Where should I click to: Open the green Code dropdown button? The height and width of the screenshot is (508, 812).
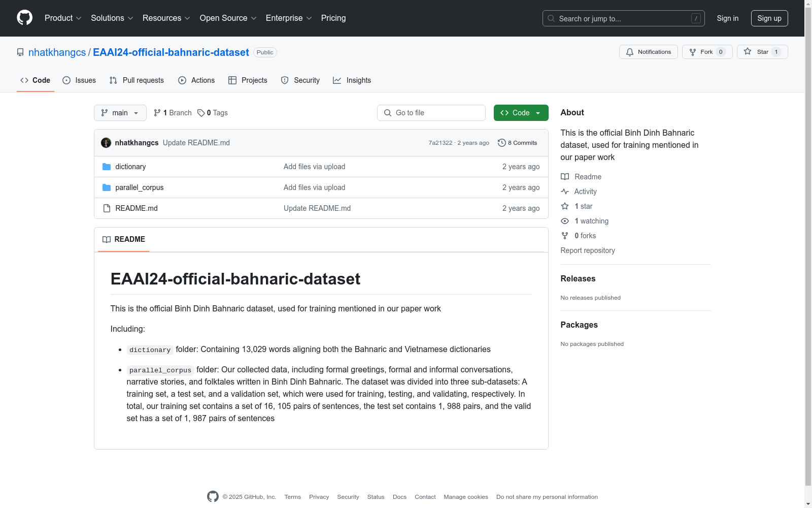(521, 113)
